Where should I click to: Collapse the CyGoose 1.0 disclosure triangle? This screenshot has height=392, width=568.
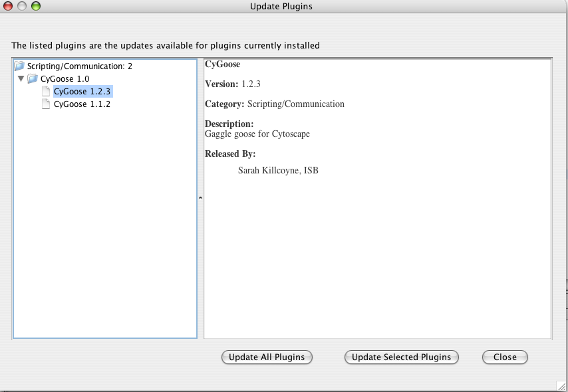pyautogui.click(x=21, y=79)
